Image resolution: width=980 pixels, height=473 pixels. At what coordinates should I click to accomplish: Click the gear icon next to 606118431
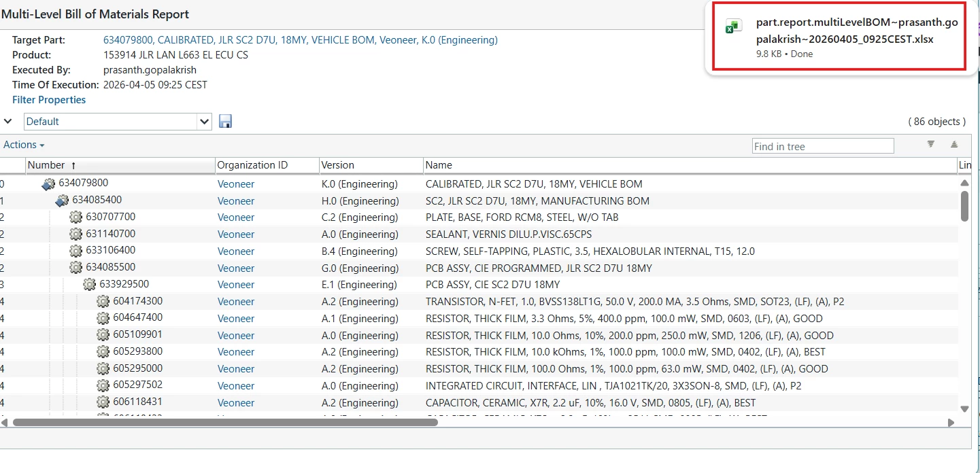[x=103, y=402]
